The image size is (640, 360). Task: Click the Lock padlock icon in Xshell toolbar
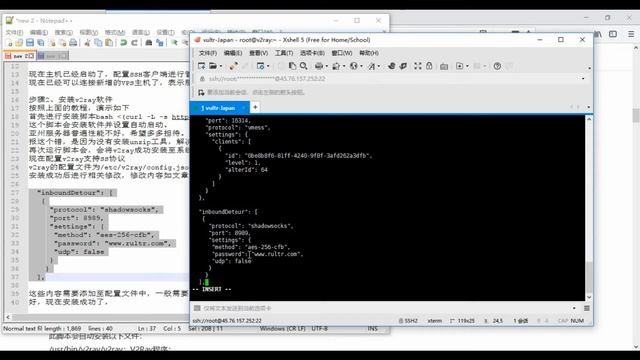(429, 66)
